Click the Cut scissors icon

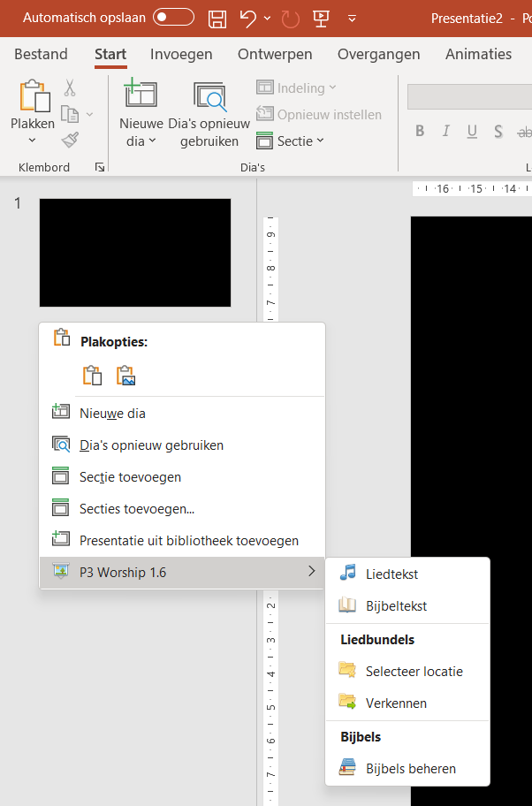70,87
